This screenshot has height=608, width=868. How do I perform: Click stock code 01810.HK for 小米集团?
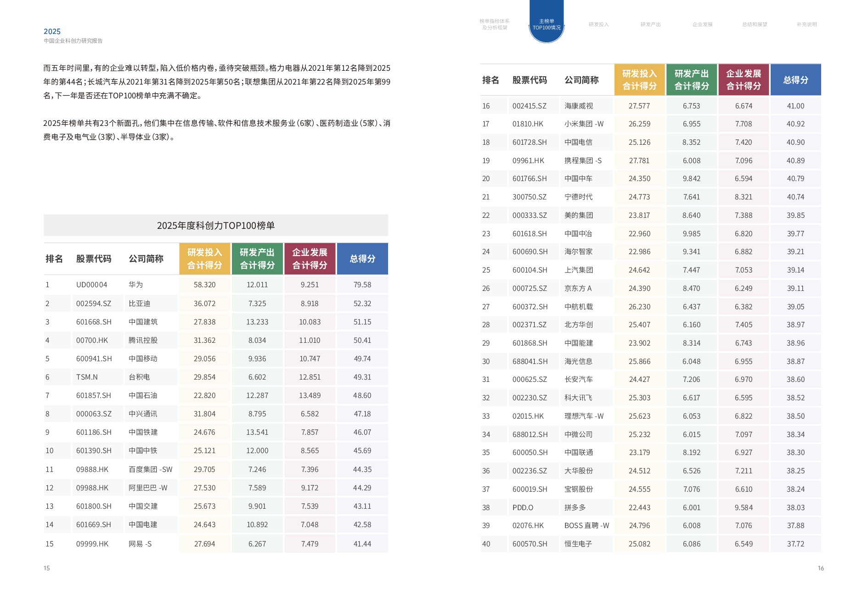[x=528, y=124]
